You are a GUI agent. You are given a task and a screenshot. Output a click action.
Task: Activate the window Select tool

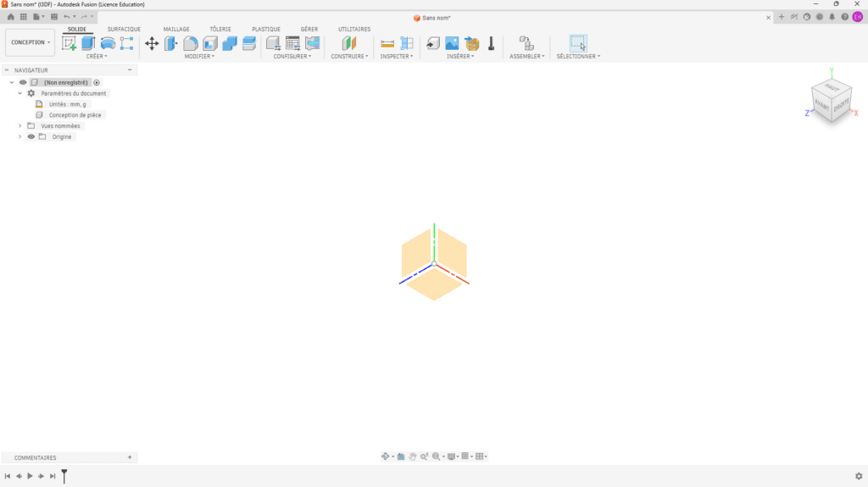pyautogui.click(x=578, y=43)
